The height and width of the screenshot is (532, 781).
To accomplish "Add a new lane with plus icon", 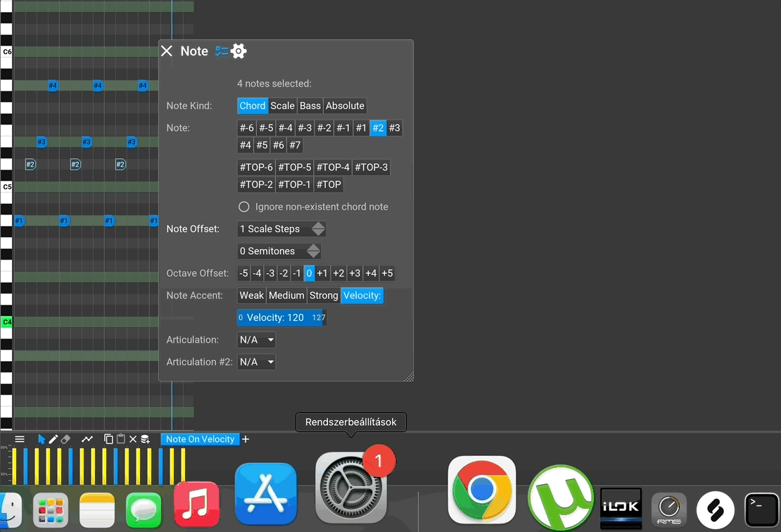I will (x=246, y=439).
